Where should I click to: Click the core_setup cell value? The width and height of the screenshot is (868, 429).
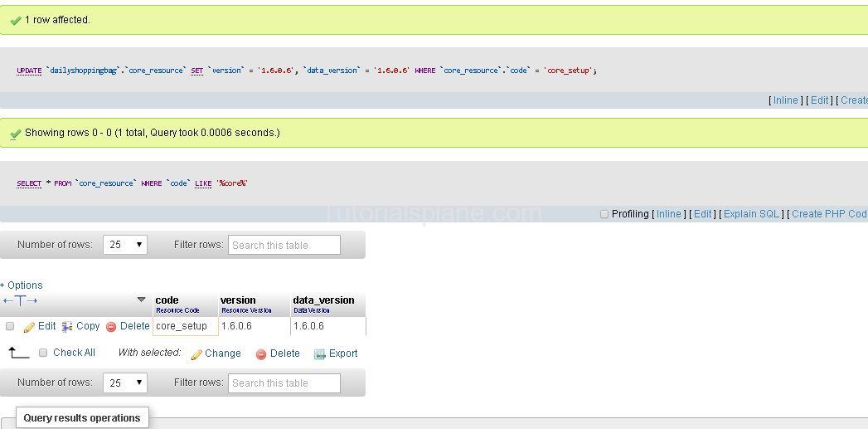click(182, 326)
